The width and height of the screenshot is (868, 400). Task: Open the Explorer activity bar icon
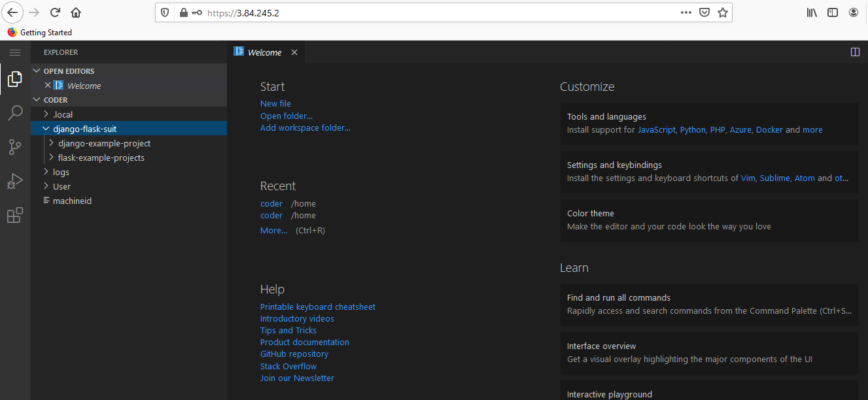[14, 79]
